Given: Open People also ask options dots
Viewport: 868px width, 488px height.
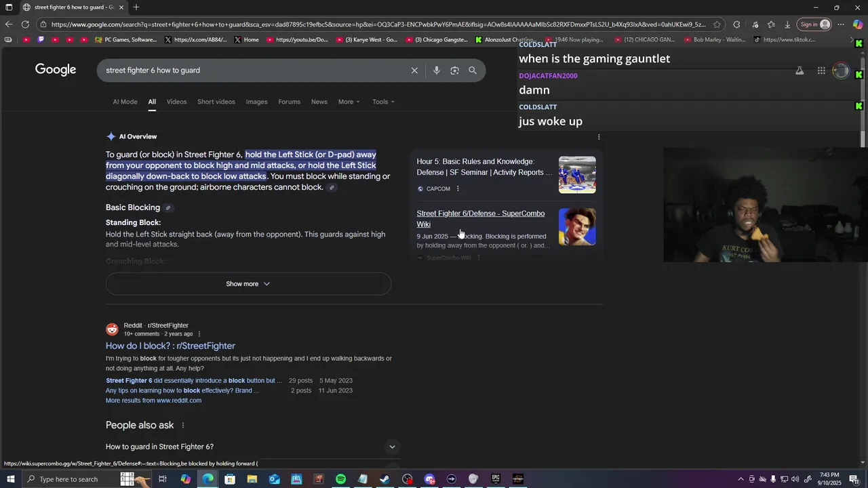Looking at the screenshot, I should point(182,426).
